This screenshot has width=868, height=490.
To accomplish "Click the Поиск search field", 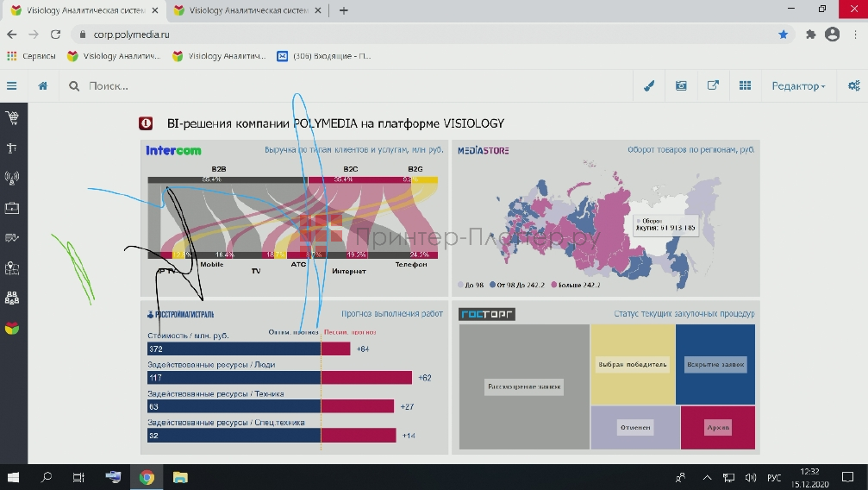I will pyautogui.click(x=345, y=86).
